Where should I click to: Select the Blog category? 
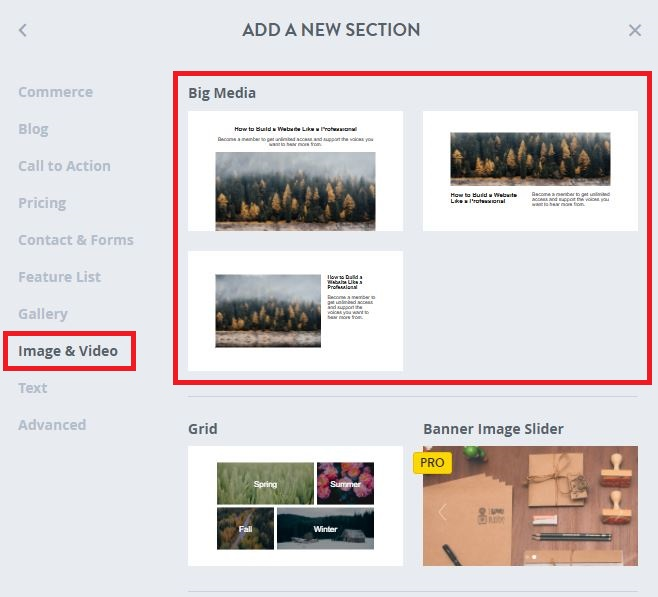pyautogui.click(x=33, y=129)
